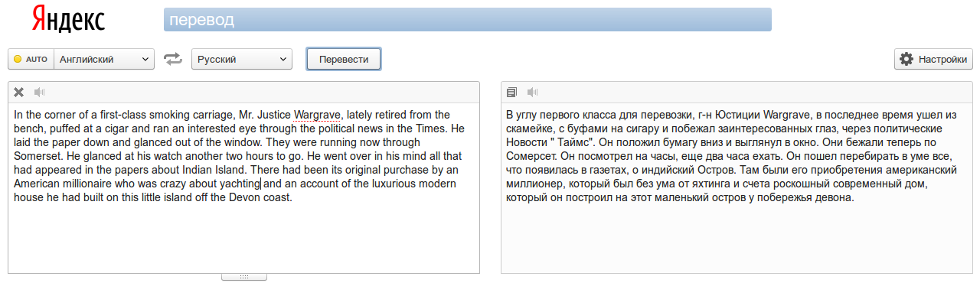980x296 pixels.
Task: Open the Русский target language dropdown
Action: coord(242,59)
